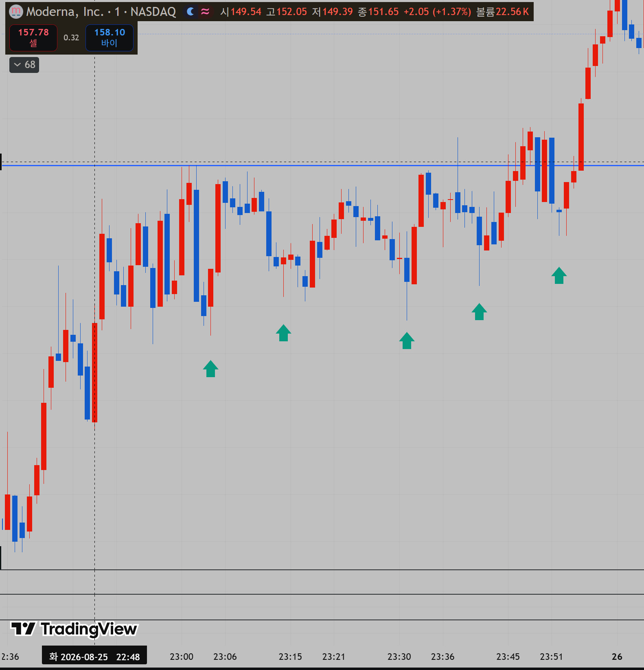Click the volume 22.56K value in header
This screenshot has width=644, height=670.
[x=512, y=12]
